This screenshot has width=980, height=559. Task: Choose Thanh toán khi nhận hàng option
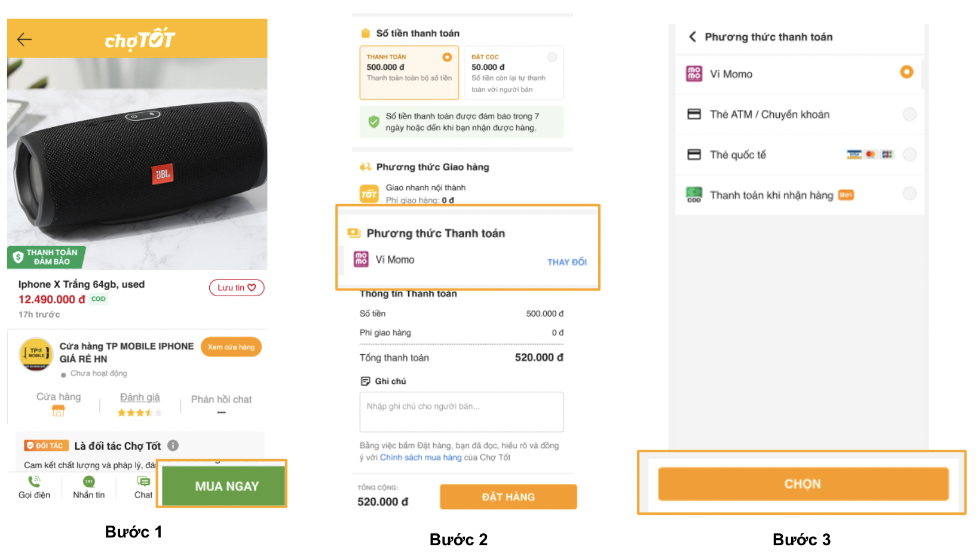[800, 195]
